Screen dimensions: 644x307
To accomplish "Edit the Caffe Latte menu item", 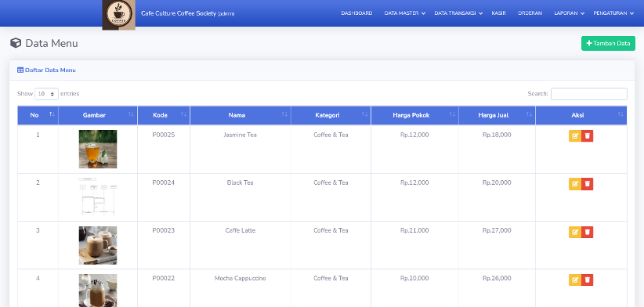I will coord(574,232).
